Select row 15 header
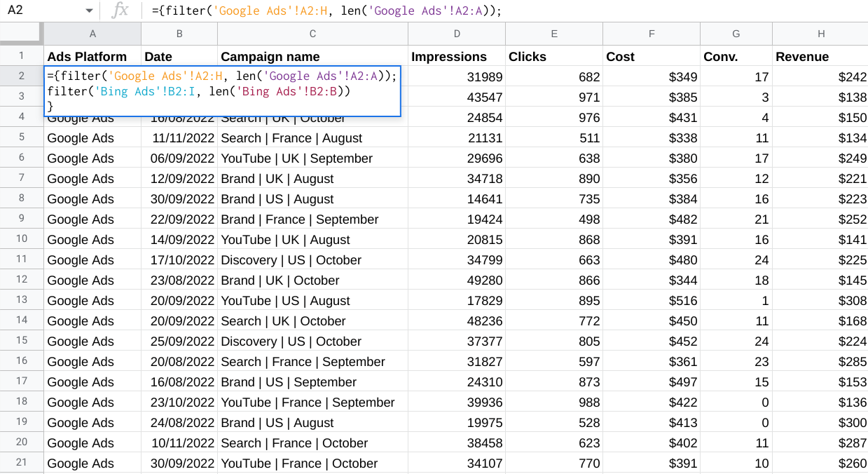 pos(22,341)
